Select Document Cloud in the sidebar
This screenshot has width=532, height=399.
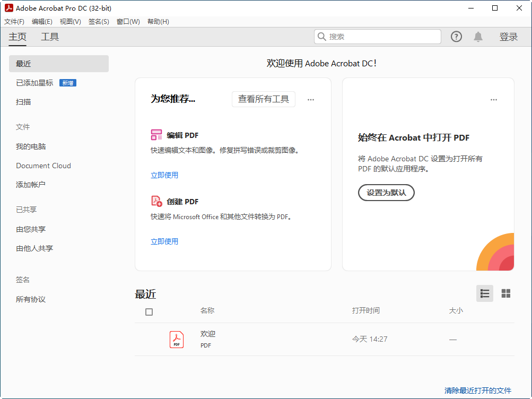pyautogui.click(x=43, y=166)
